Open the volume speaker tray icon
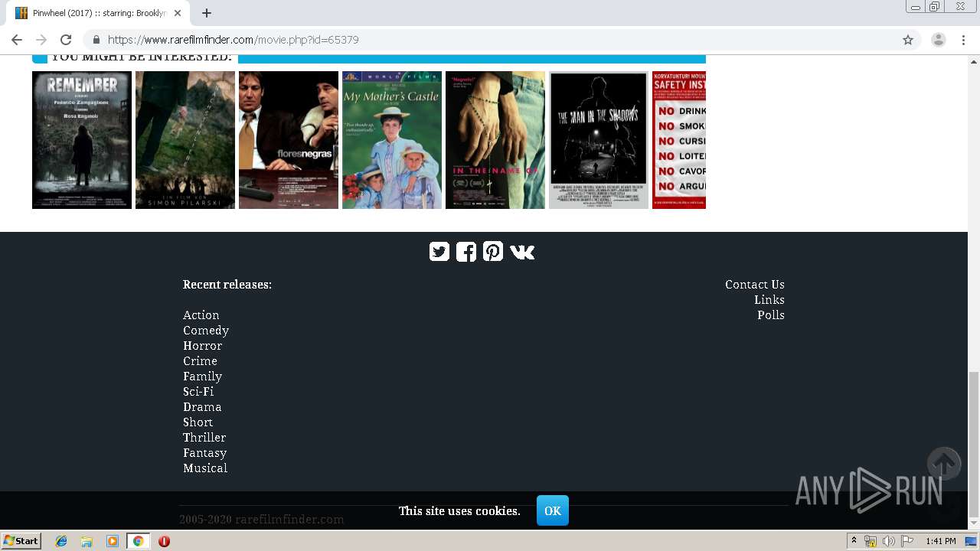Viewport: 980px width, 551px height. pyautogui.click(x=889, y=541)
